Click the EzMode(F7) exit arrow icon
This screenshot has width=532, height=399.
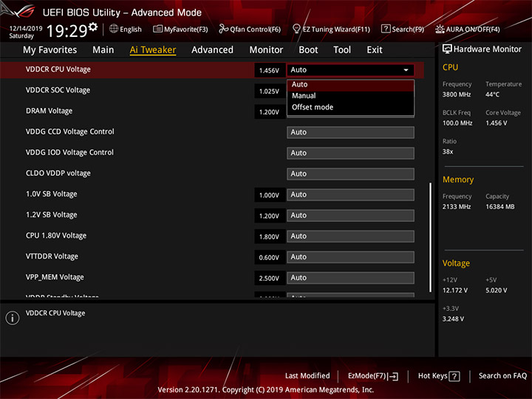click(393, 376)
